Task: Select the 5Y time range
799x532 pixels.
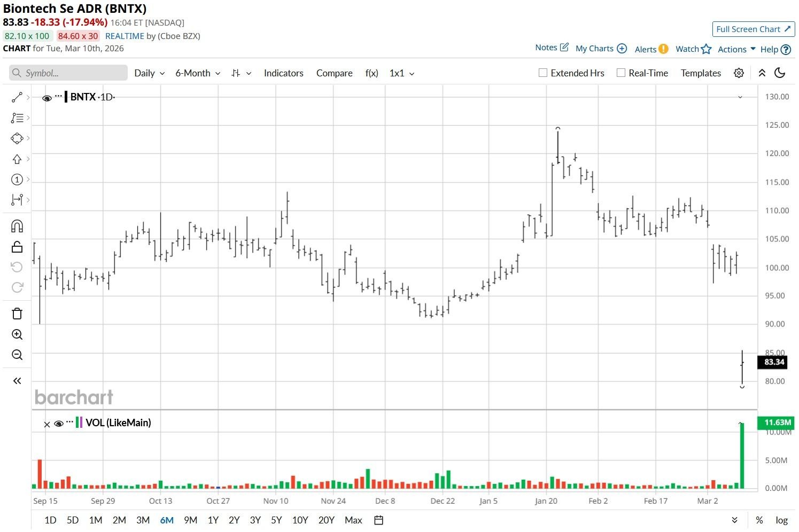Action: tap(276, 520)
